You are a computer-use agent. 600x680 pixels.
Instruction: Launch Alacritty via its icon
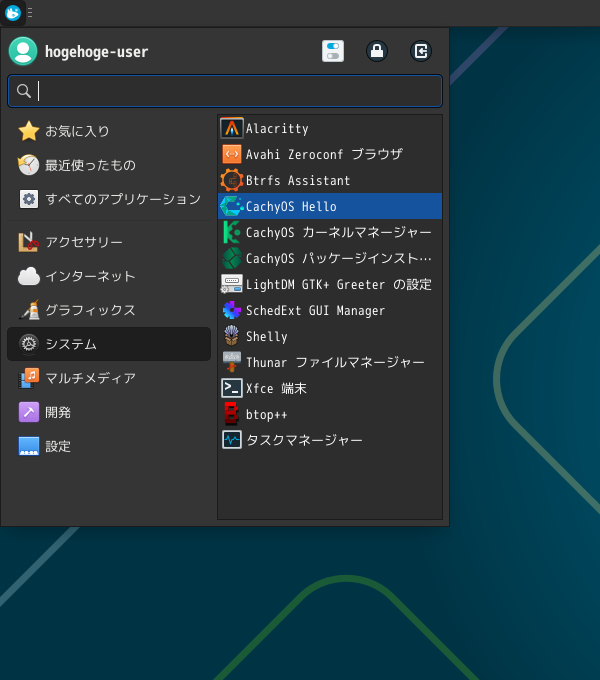(232, 128)
